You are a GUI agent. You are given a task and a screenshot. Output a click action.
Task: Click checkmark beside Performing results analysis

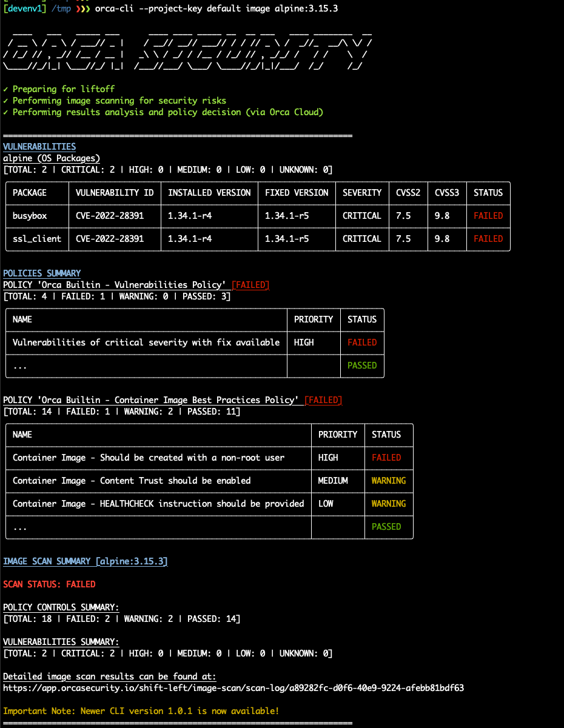point(5,112)
